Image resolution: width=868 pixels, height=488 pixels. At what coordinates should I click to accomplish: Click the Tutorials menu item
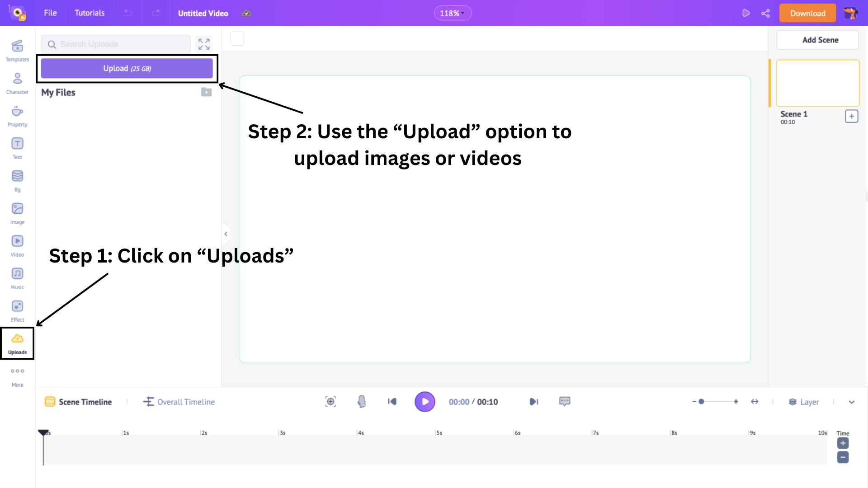point(89,13)
